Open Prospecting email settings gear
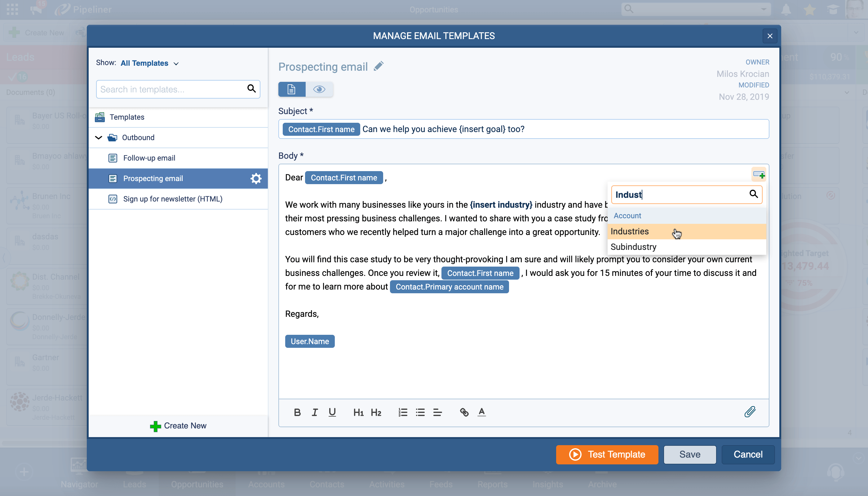This screenshot has height=496, width=868. [x=256, y=179]
